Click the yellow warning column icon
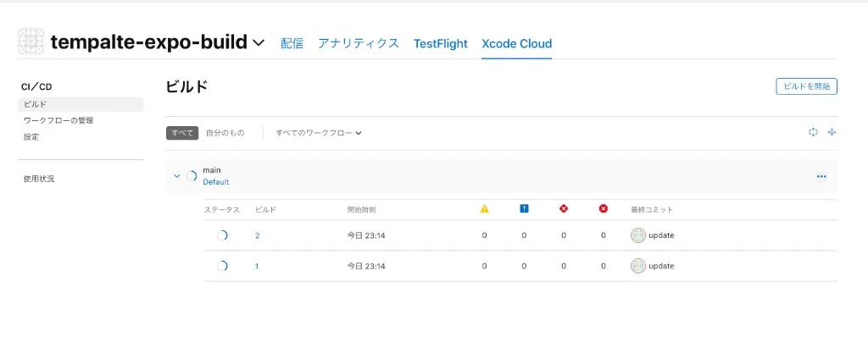 484,208
